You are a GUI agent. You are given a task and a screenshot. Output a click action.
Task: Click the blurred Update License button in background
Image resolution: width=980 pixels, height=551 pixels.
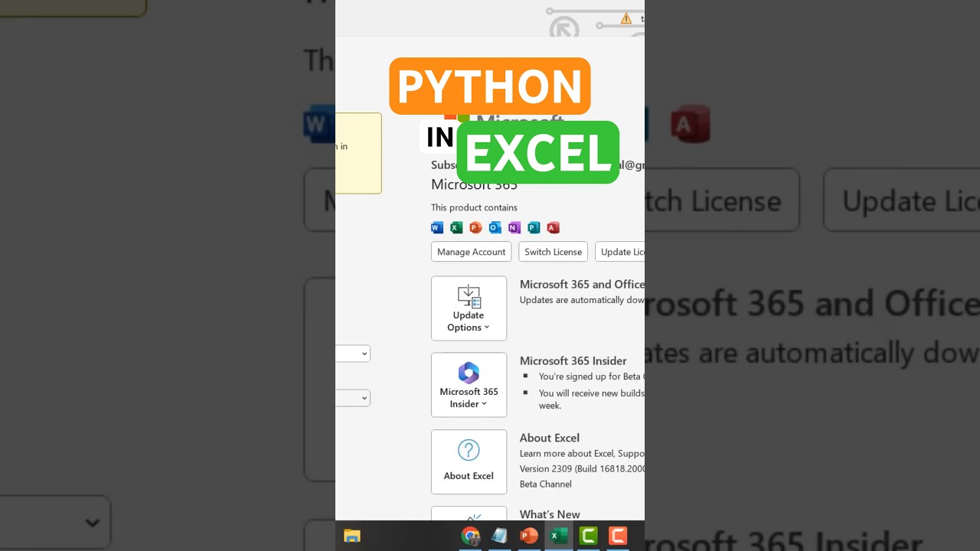[902, 201]
